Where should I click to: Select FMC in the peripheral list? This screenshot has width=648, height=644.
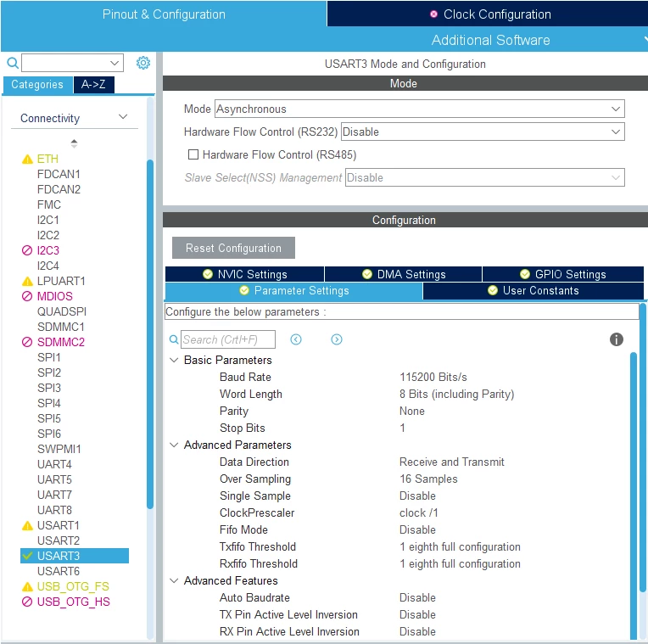pos(48,205)
